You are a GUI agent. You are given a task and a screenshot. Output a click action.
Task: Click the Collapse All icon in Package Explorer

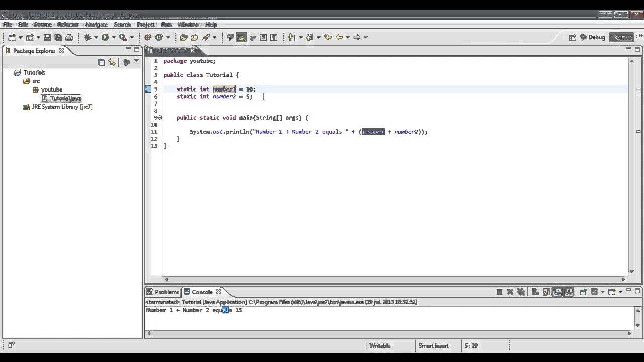coord(101,62)
